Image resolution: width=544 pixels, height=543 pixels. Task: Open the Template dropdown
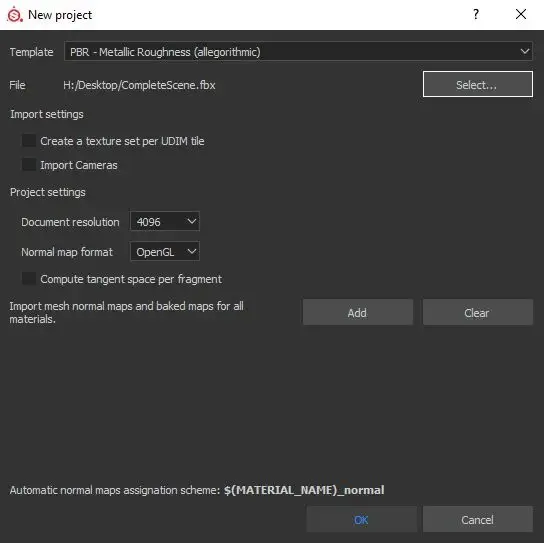298,51
